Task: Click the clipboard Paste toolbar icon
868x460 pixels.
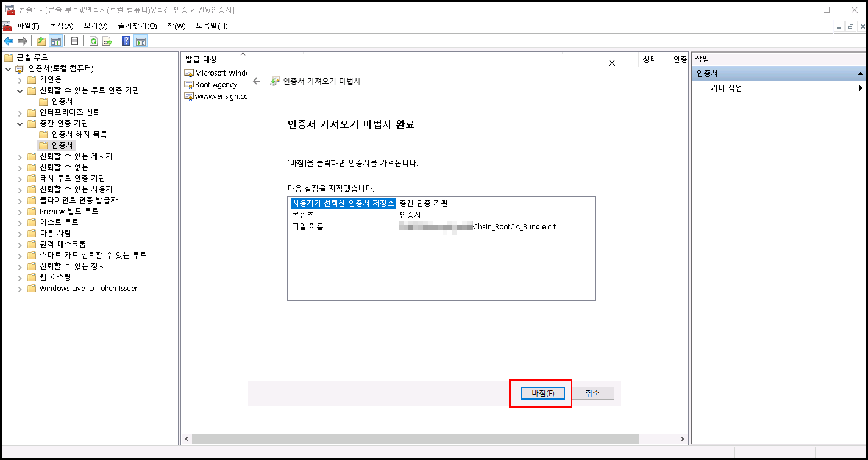Action: [x=74, y=41]
